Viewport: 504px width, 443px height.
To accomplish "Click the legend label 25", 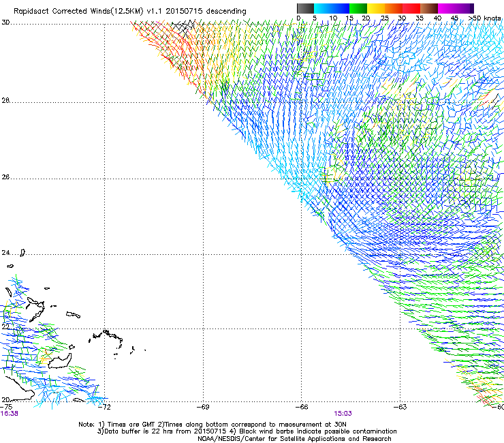I will [384, 18].
